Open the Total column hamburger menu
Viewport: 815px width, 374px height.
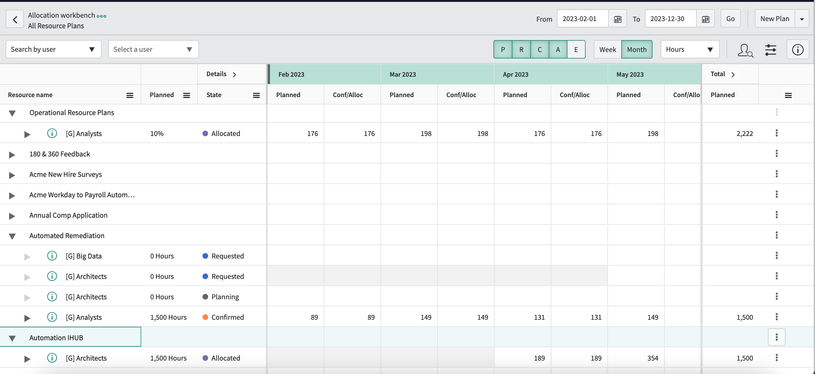click(788, 96)
